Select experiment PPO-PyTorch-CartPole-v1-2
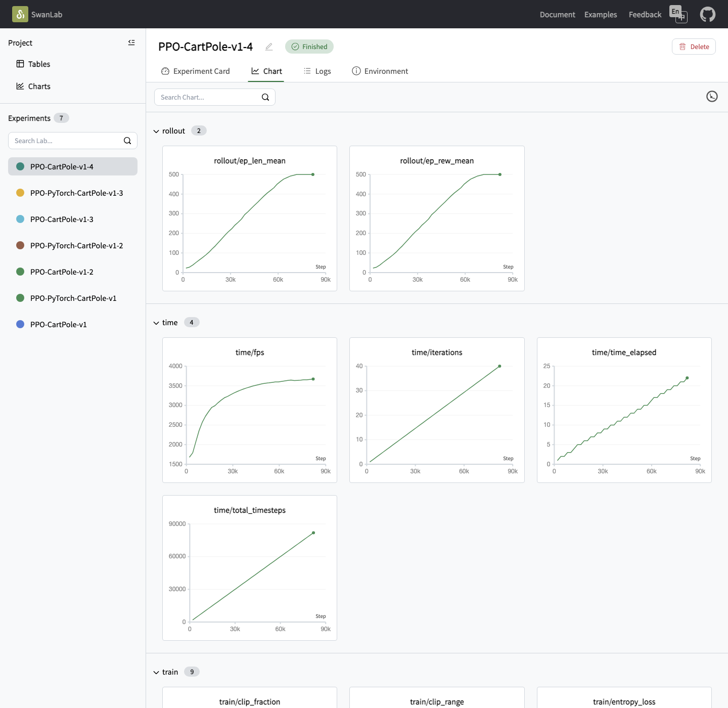 click(73, 245)
